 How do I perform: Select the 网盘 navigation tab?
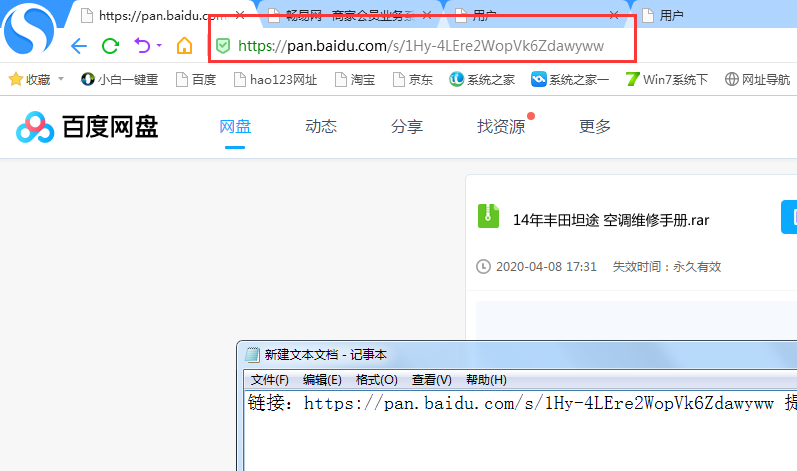[235, 127]
